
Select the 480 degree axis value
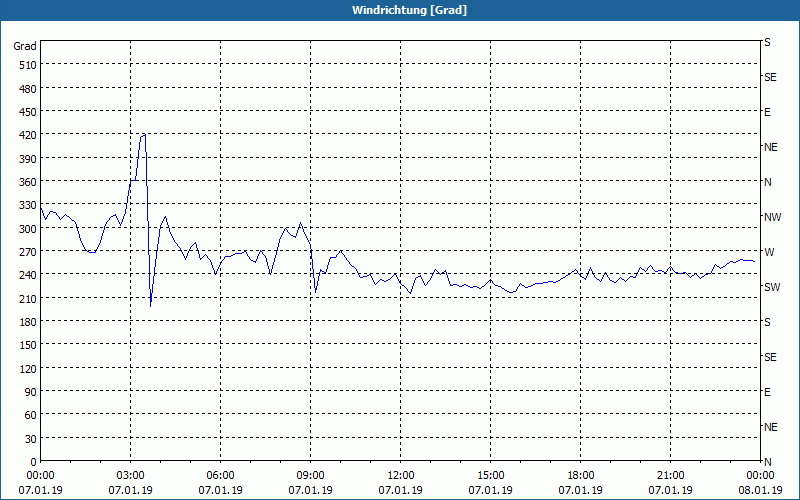28,88
